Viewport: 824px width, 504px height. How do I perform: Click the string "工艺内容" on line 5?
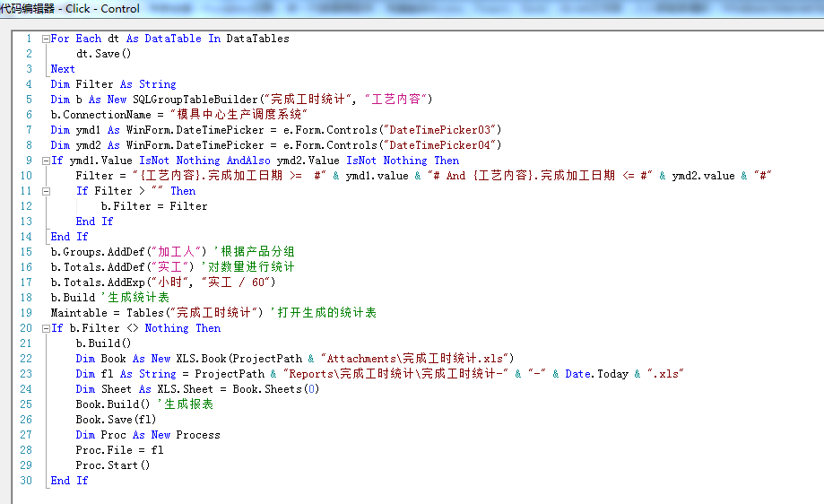click(x=395, y=100)
